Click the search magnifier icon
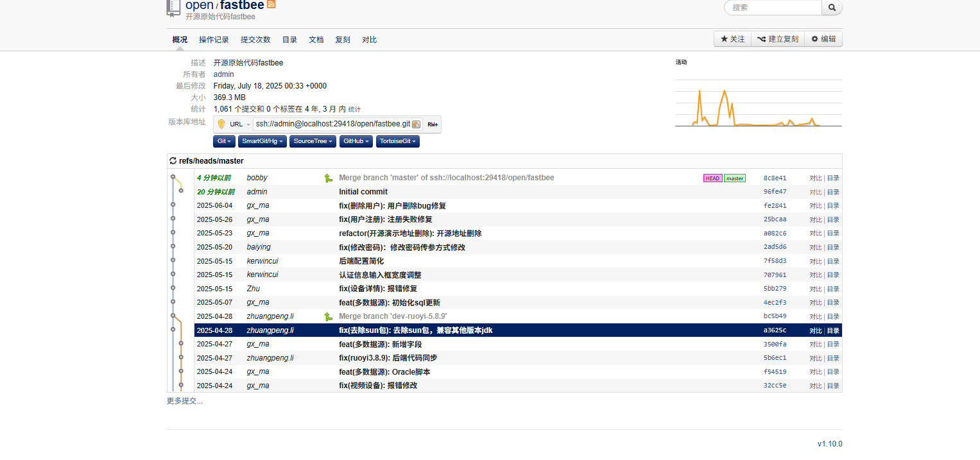Screen dimensions: 980x460 coord(832,8)
